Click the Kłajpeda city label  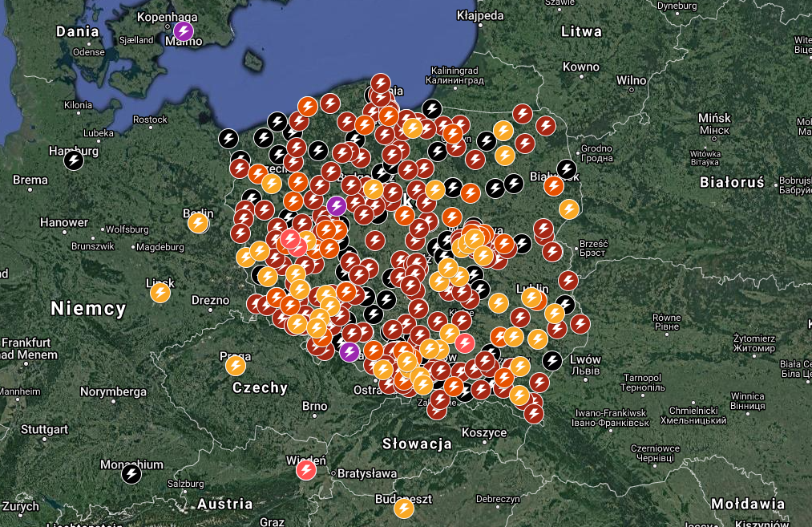[x=480, y=15]
